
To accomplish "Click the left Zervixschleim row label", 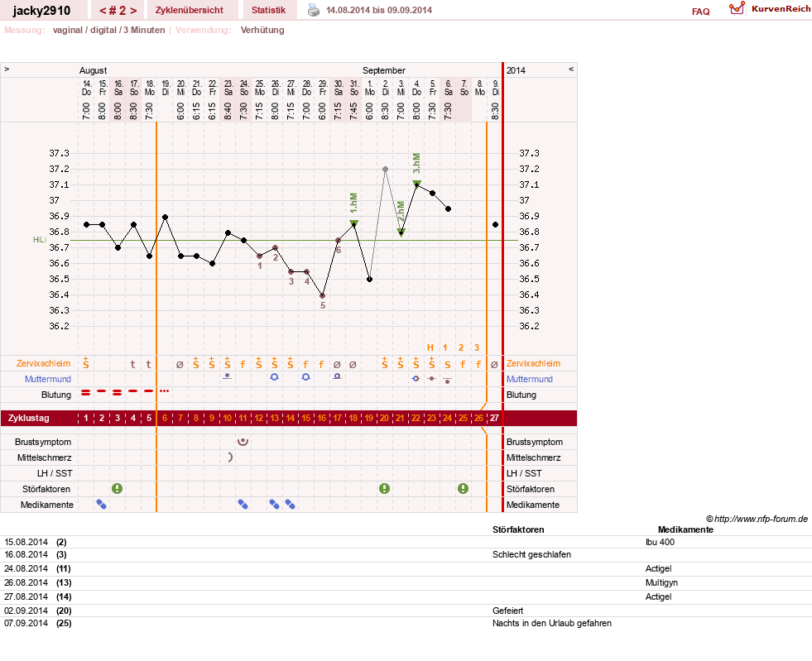I will [44, 363].
